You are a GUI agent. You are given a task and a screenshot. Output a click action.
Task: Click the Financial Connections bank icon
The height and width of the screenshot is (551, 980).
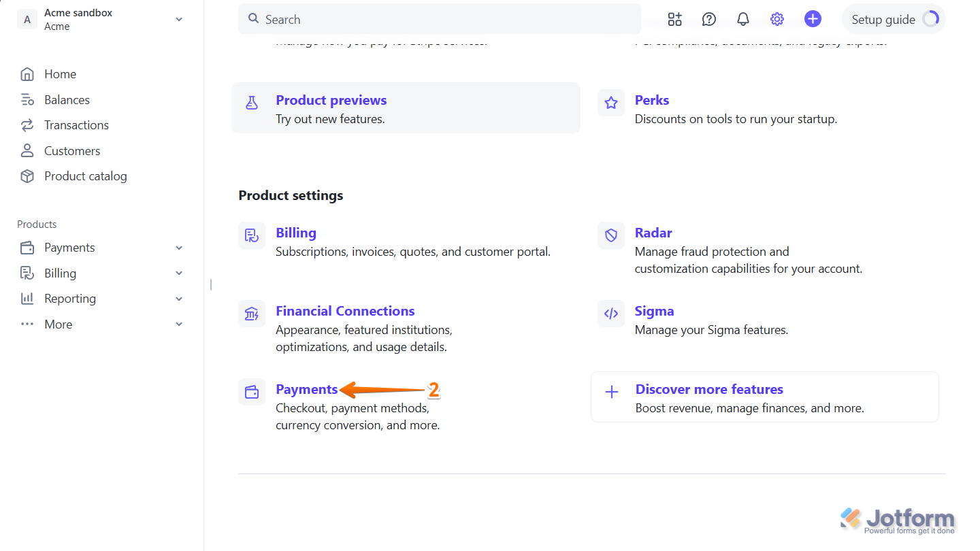[x=252, y=314]
